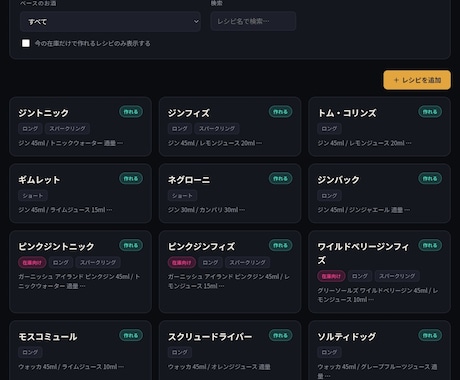Enable the in-stock-only recipes checkbox
This screenshot has height=380, width=460.
coord(26,43)
